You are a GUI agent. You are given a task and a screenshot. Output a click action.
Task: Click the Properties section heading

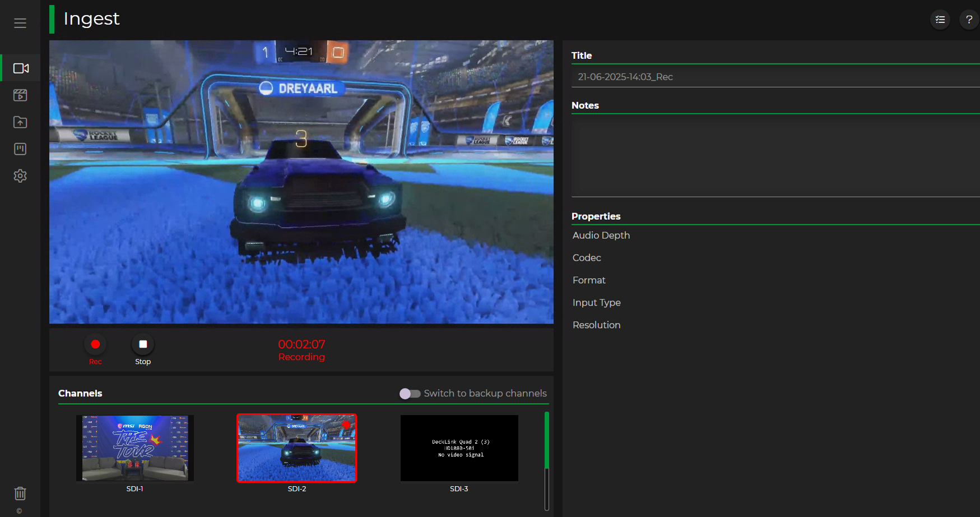[x=596, y=216]
